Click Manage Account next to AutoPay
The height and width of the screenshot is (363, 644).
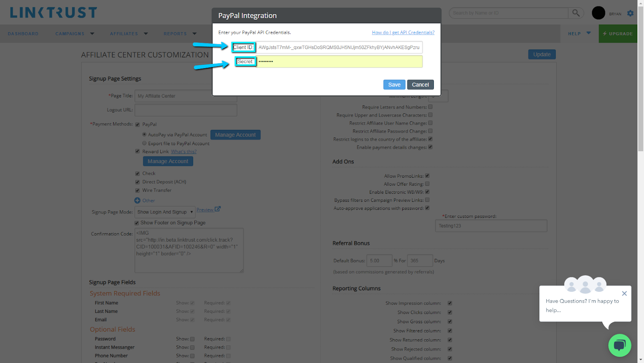click(x=235, y=135)
